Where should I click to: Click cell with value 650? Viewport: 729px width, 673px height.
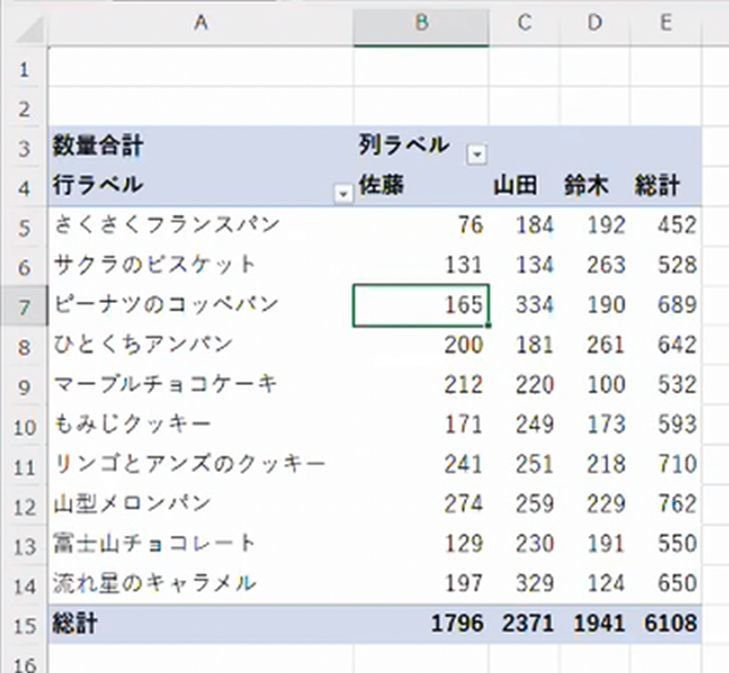(666, 583)
